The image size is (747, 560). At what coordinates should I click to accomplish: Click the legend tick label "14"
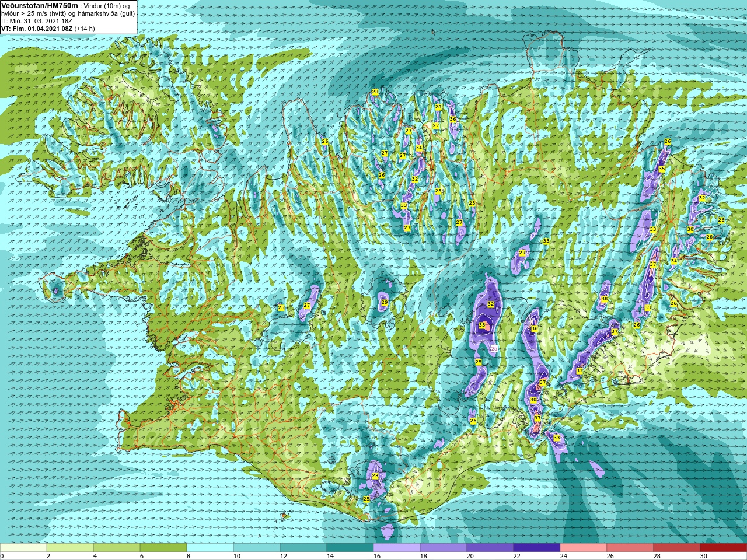point(330,556)
